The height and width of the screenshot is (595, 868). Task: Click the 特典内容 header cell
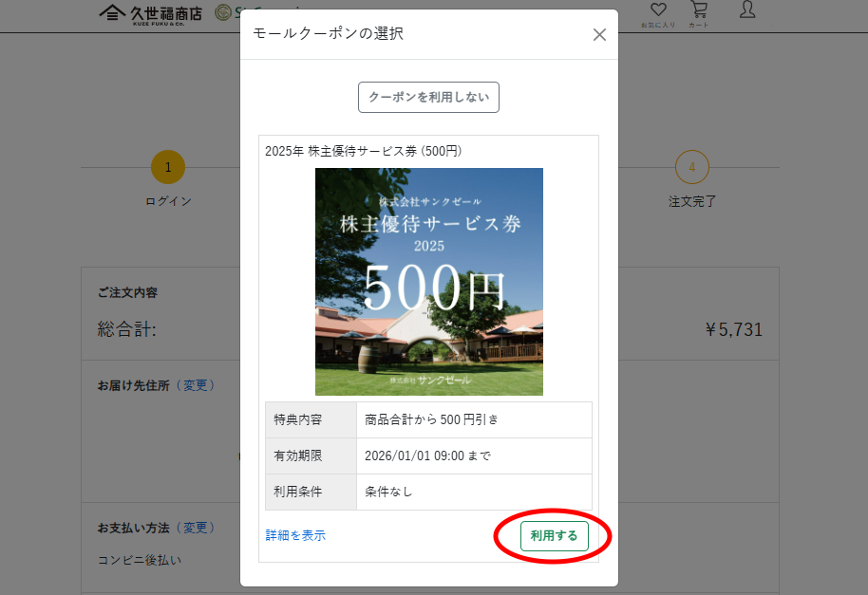click(311, 419)
